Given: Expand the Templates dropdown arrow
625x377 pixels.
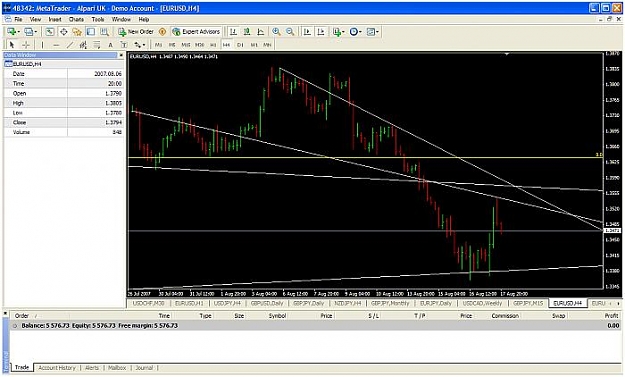Looking at the screenshot, I should coord(377,31).
